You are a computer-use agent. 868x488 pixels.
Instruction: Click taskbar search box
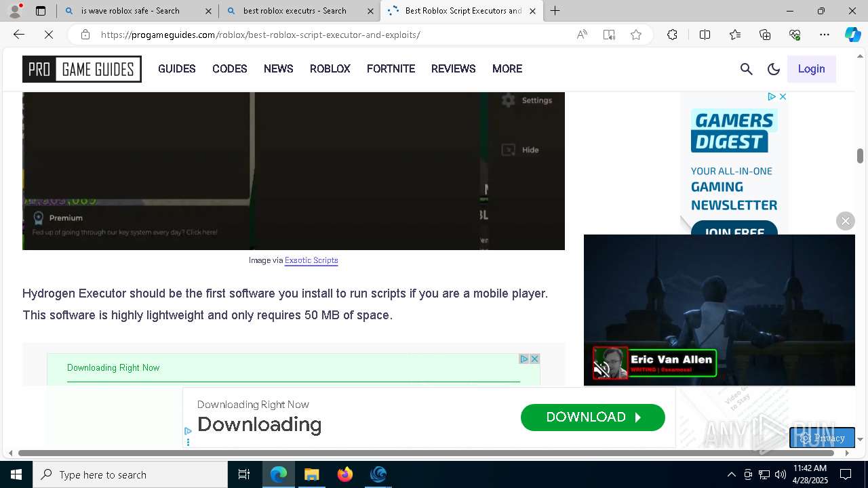coord(130,474)
